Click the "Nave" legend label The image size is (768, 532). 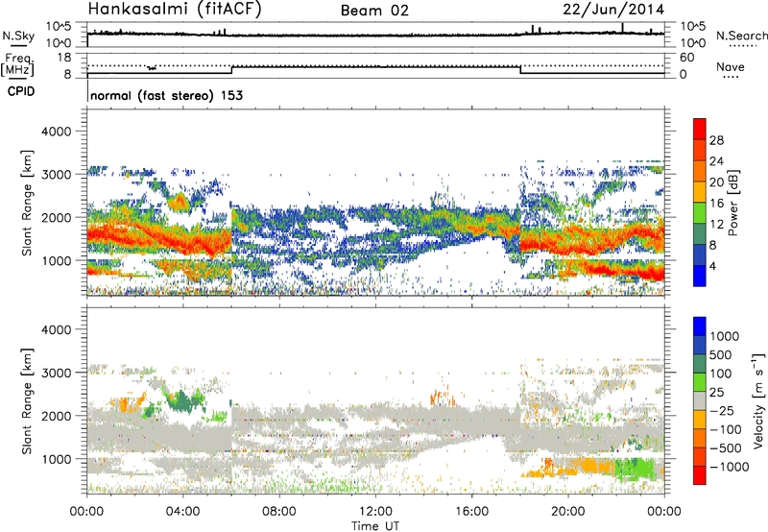[x=731, y=66]
